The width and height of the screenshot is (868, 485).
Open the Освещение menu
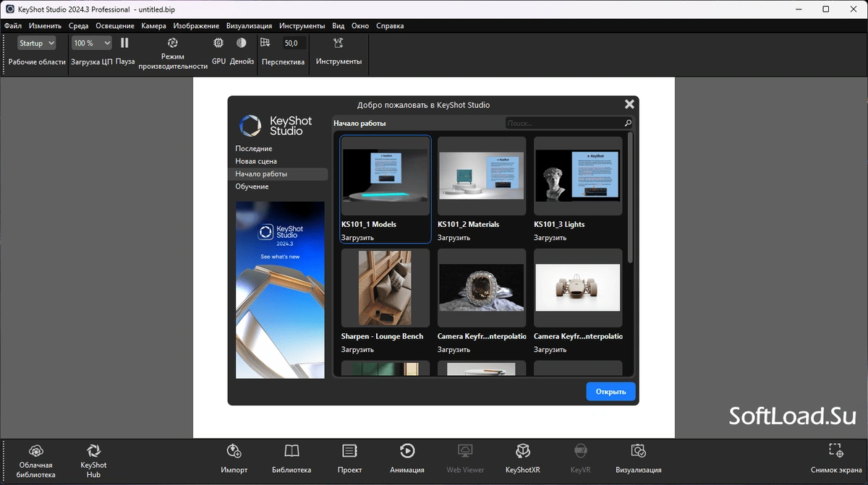click(x=116, y=26)
